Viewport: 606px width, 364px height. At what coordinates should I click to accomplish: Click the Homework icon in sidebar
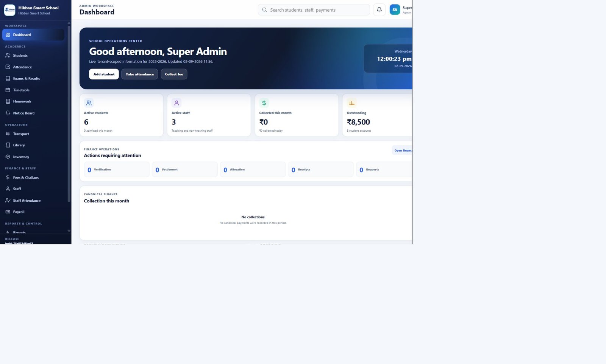pos(8,101)
